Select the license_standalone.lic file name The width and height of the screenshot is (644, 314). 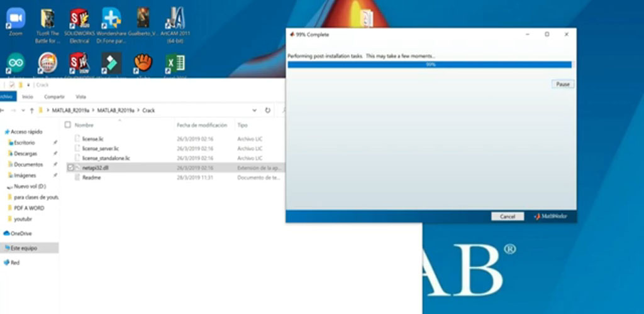point(106,158)
